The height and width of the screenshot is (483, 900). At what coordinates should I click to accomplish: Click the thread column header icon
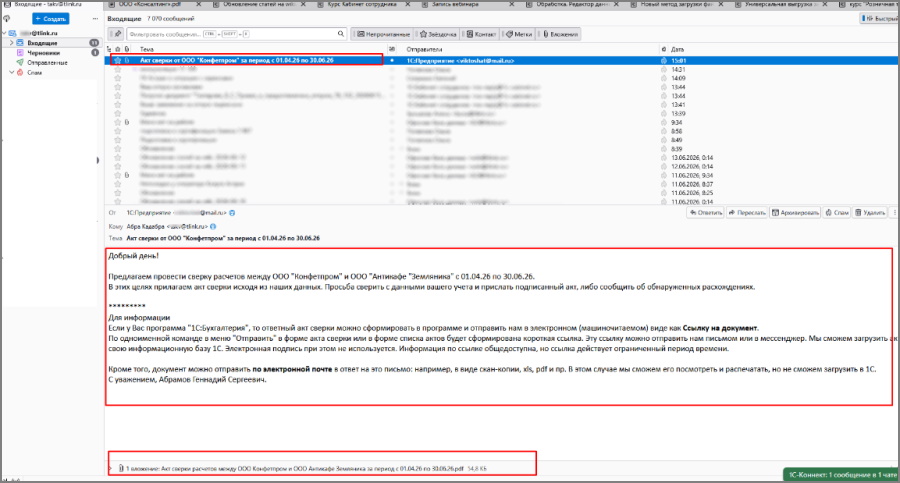pyautogui.click(x=109, y=49)
